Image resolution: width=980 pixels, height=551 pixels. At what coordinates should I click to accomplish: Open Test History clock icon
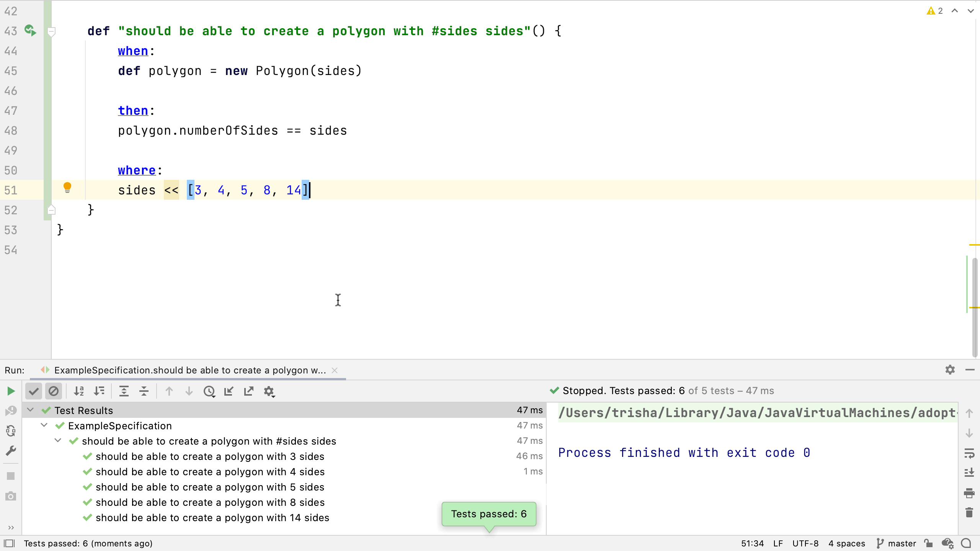pyautogui.click(x=209, y=391)
